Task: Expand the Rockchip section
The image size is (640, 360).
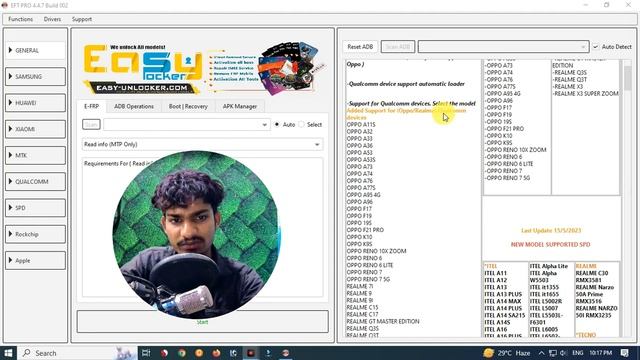Action: pyautogui.click(x=35, y=234)
